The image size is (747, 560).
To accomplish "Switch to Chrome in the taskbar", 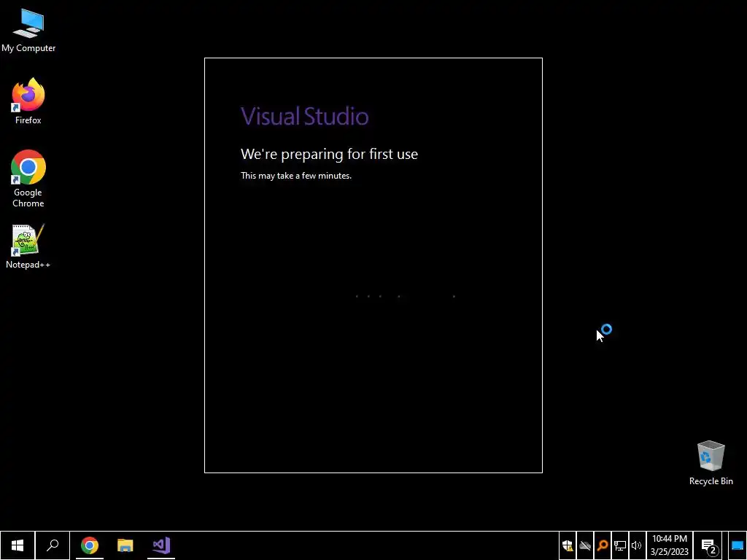I will 90,545.
